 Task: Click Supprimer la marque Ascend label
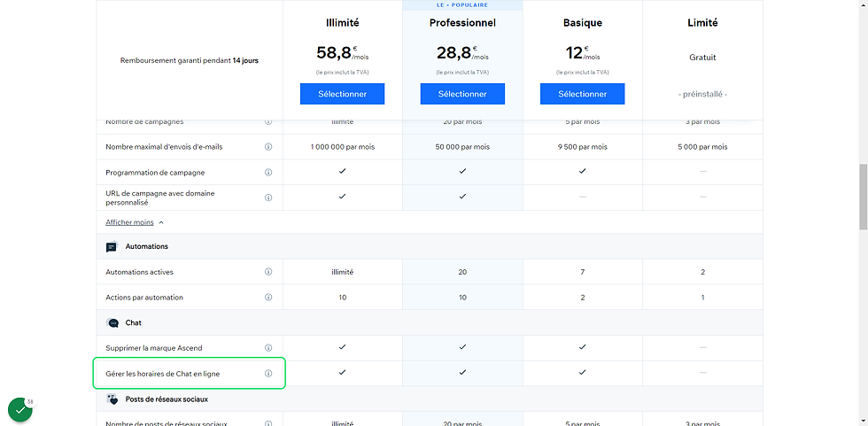(154, 348)
